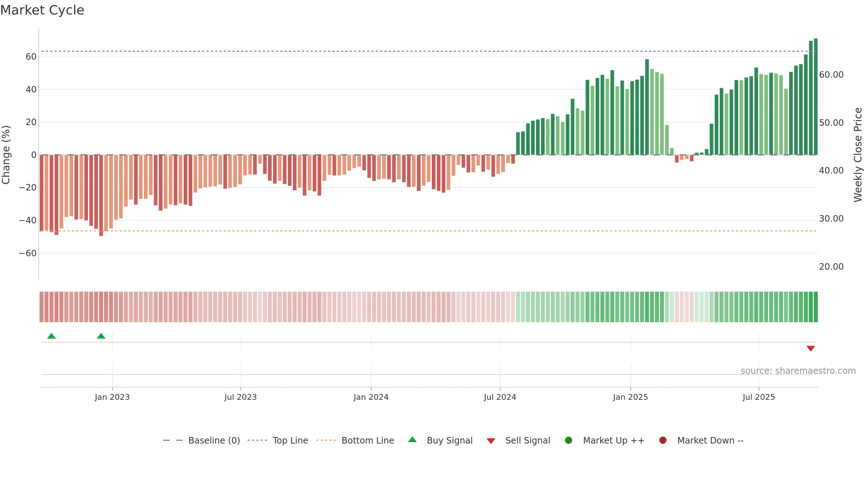868x488 pixels.
Task: Click the −40 tick on the Change axis
Action: tap(28, 221)
